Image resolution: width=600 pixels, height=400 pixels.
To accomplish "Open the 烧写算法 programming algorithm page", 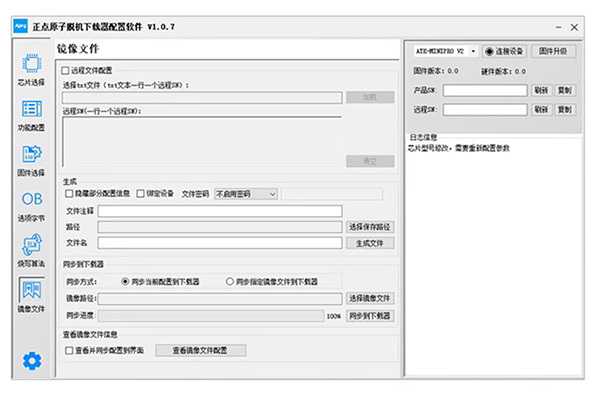I will pyautogui.click(x=31, y=251).
